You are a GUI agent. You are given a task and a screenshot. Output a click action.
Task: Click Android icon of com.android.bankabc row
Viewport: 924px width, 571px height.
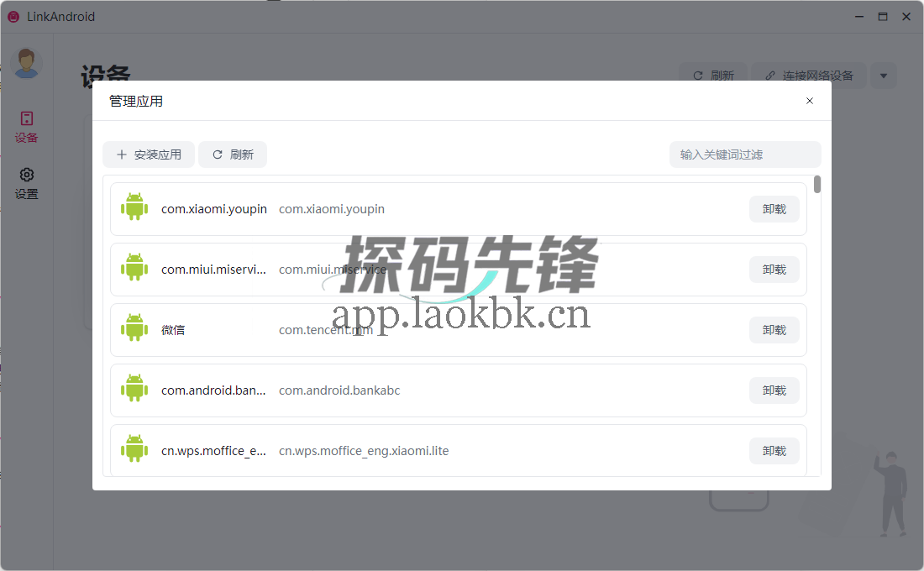point(134,388)
